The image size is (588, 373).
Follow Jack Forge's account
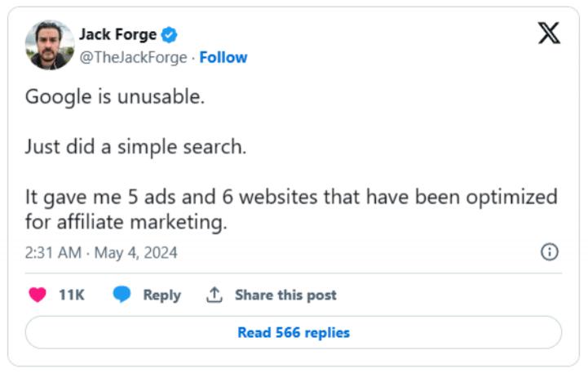coord(223,57)
